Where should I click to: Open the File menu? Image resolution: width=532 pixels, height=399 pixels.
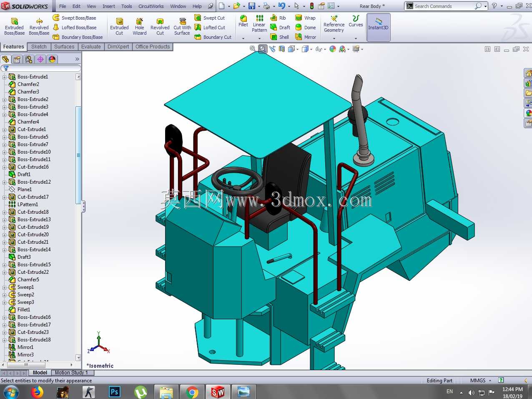(x=63, y=6)
